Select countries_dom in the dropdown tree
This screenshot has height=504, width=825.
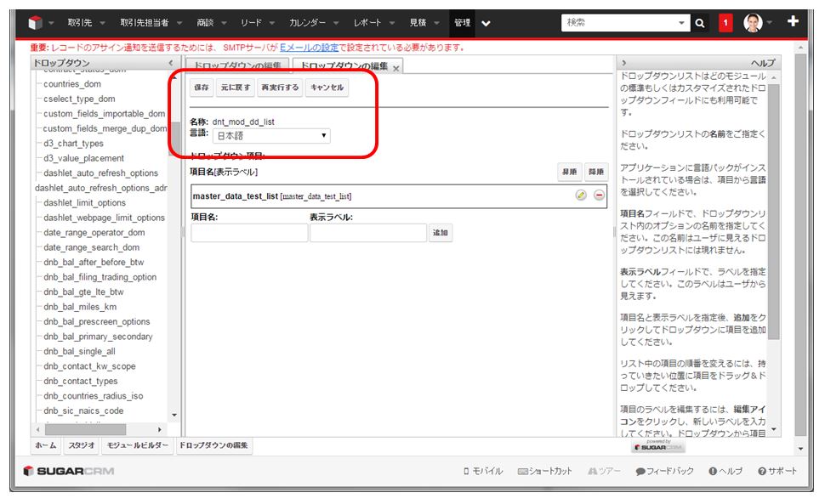click(72, 84)
